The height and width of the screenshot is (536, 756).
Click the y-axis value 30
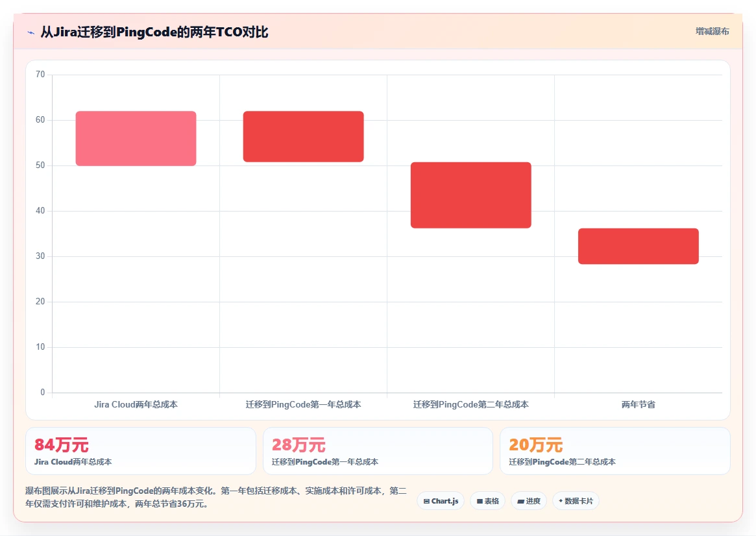40,256
